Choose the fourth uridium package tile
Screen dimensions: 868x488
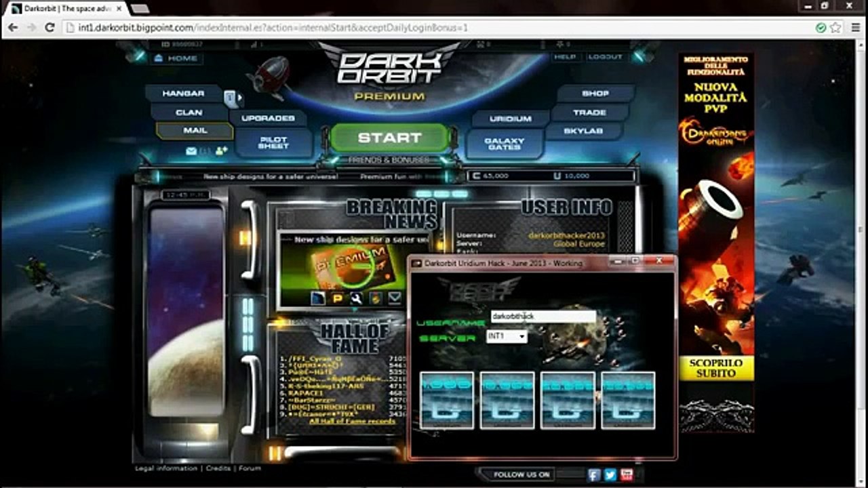[x=628, y=401]
